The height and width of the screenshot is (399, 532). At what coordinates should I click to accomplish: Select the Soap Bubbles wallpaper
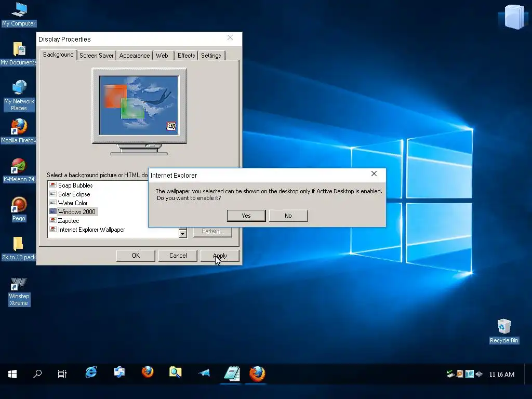[x=75, y=185]
